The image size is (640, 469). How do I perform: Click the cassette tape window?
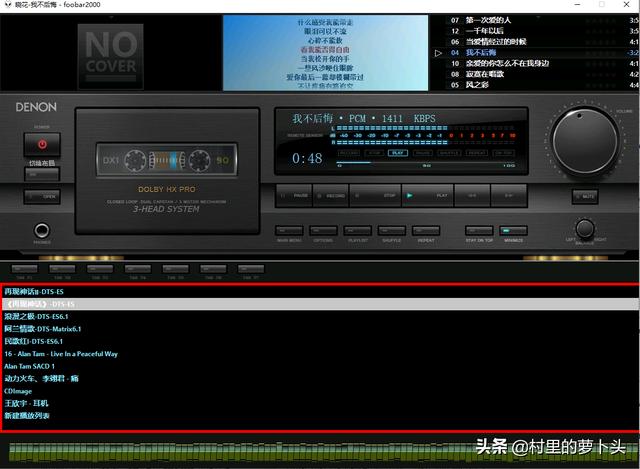pyautogui.click(x=167, y=160)
